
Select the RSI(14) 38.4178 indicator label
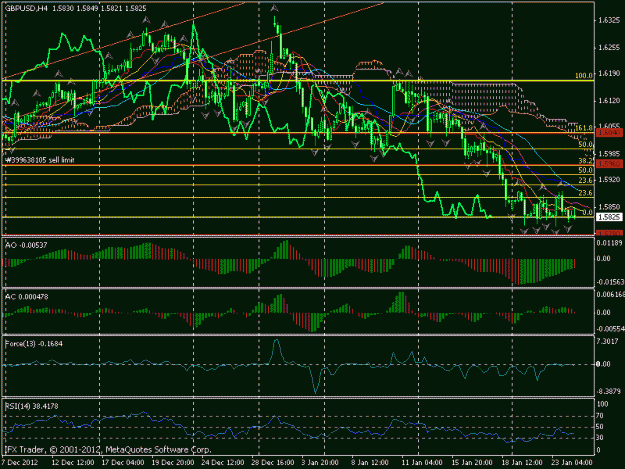tap(31, 406)
